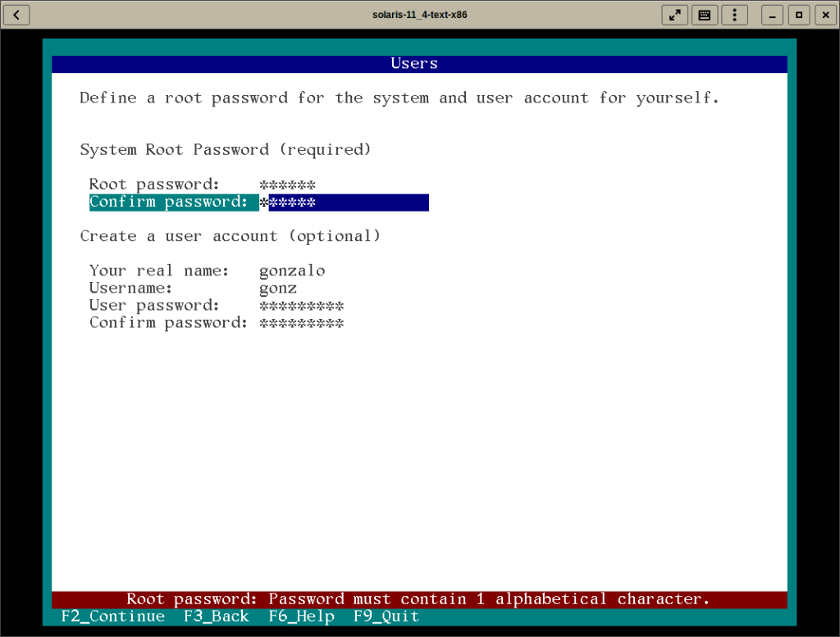
Task: Click the 'Your real name:' label
Action: pyautogui.click(x=159, y=271)
